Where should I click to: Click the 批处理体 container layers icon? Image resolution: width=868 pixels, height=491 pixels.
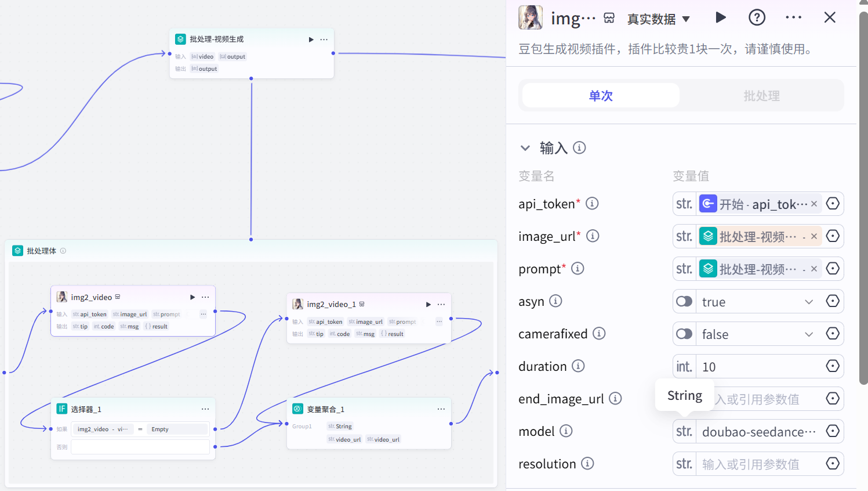[x=17, y=250]
